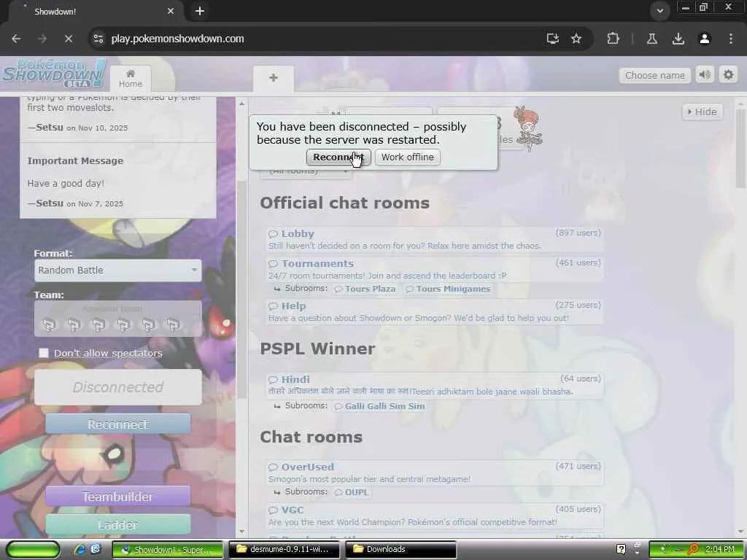Image resolution: width=747 pixels, height=560 pixels.
Task: Open a new room with the plus tab
Action: point(274,78)
